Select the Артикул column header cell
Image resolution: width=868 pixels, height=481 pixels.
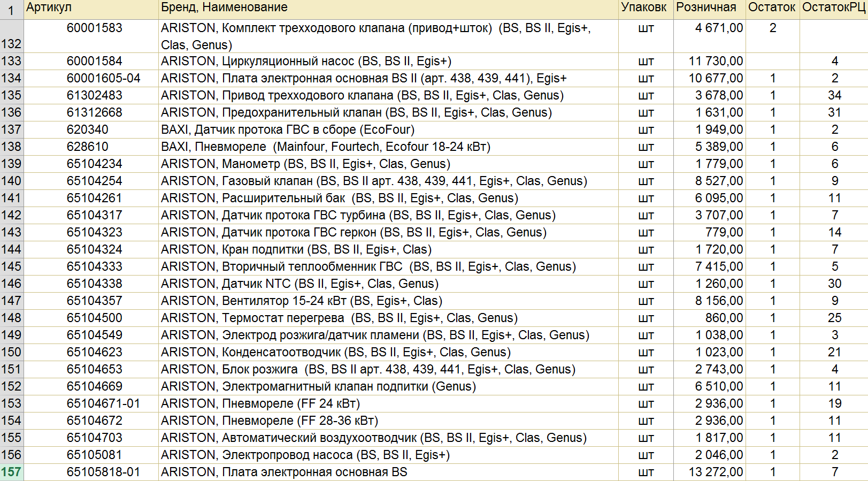[91, 9]
